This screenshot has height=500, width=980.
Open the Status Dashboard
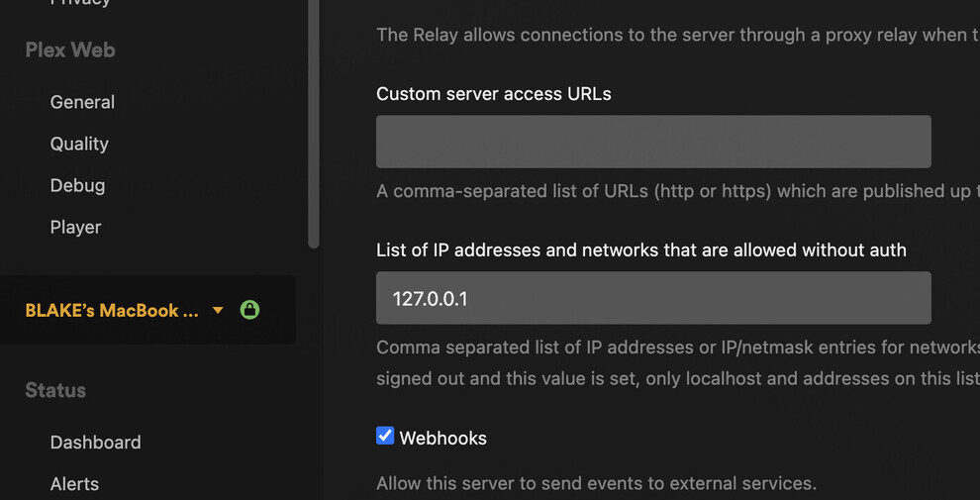click(x=95, y=443)
